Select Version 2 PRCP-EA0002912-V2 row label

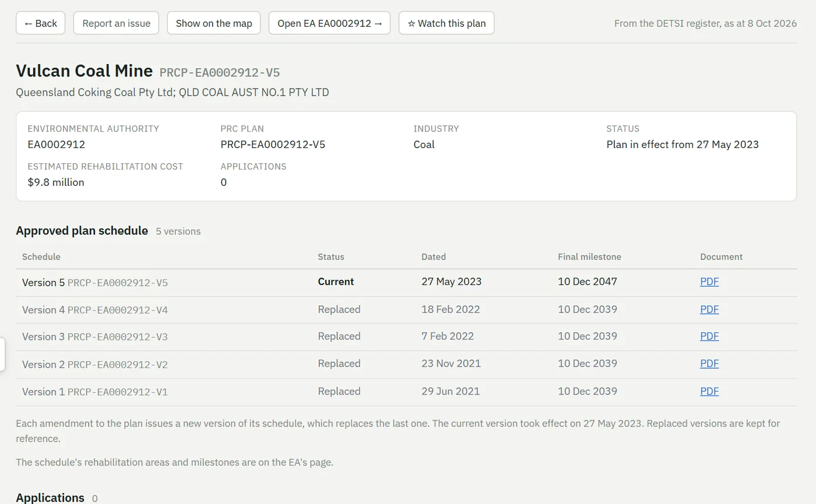click(x=95, y=365)
